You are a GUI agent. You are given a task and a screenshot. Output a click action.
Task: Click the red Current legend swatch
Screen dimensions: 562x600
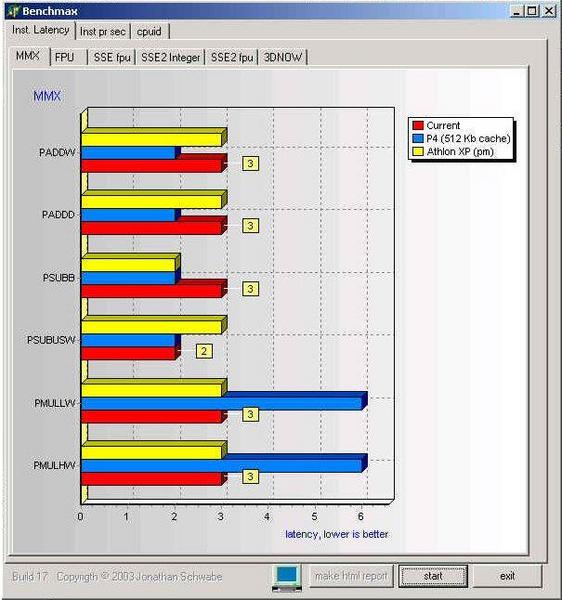coord(418,126)
